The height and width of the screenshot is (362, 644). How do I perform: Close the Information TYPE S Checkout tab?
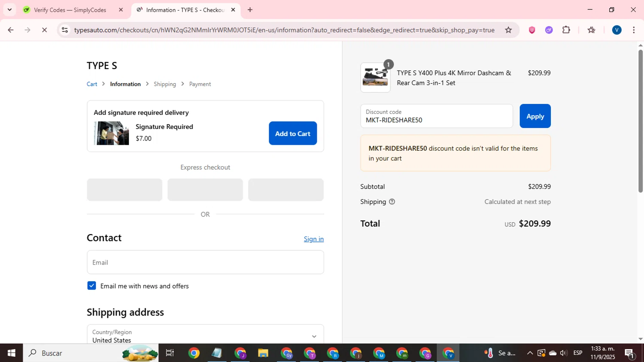click(x=233, y=9)
